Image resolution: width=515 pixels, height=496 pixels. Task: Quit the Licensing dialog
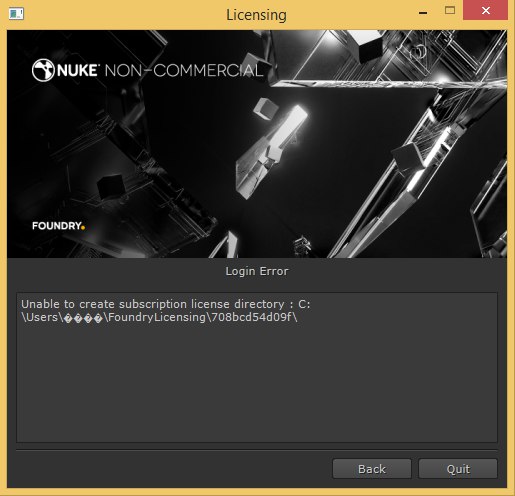(458, 469)
